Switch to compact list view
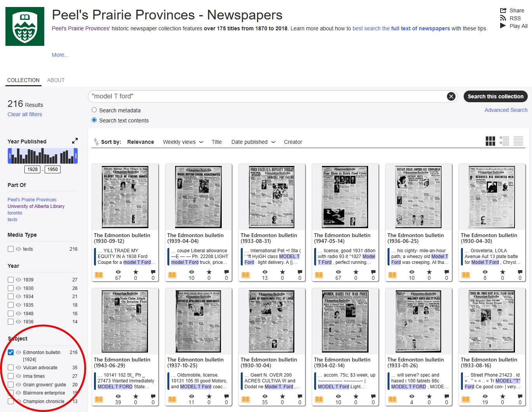 pyautogui.click(x=518, y=141)
